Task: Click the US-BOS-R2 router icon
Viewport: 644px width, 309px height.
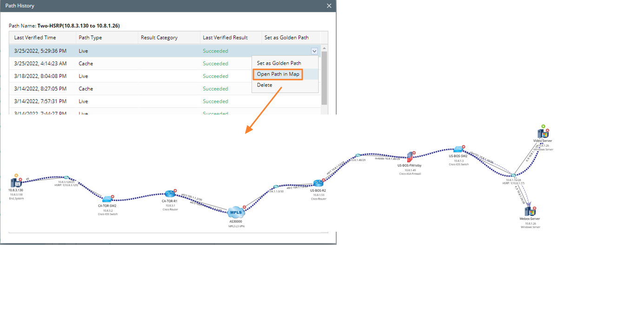Action: pos(318,183)
